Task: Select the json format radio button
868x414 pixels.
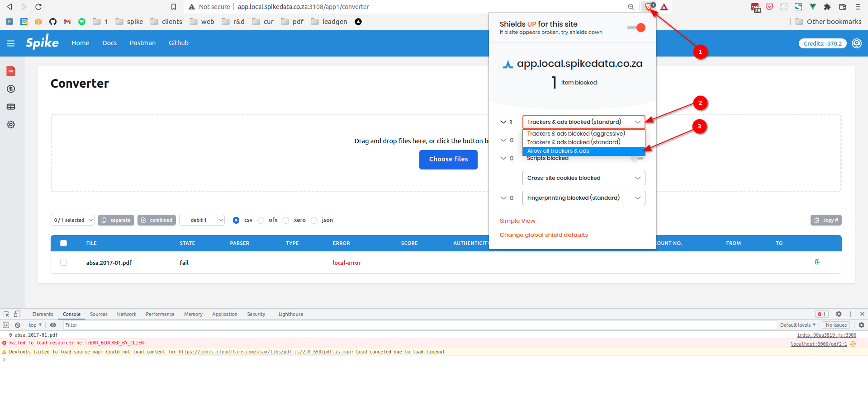Action: pyautogui.click(x=314, y=221)
